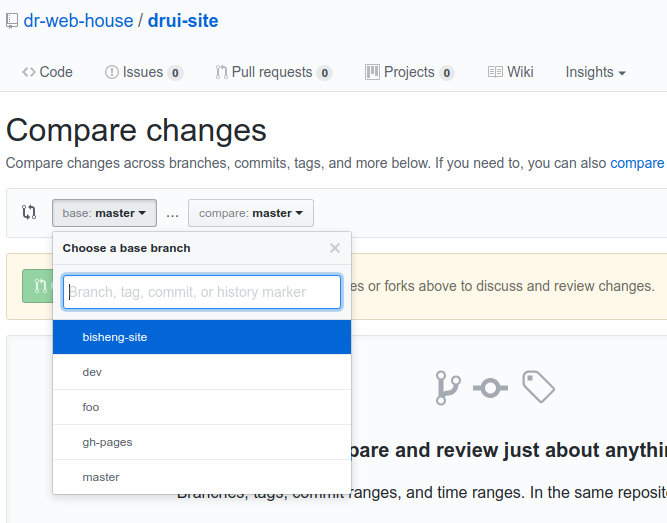The width and height of the screenshot is (667, 523).
Task: Click the ellipsis between branch selectors
Action: pos(172,214)
